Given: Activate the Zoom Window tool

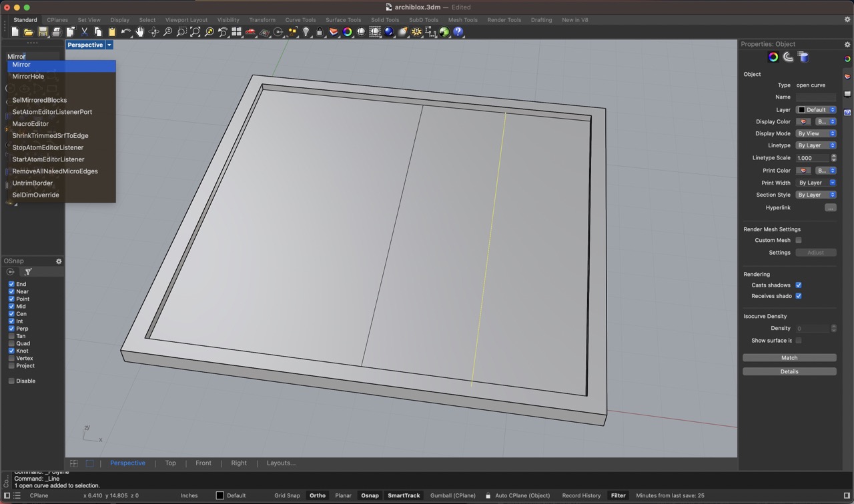Looking at the screenshot, I should point(181,32).
